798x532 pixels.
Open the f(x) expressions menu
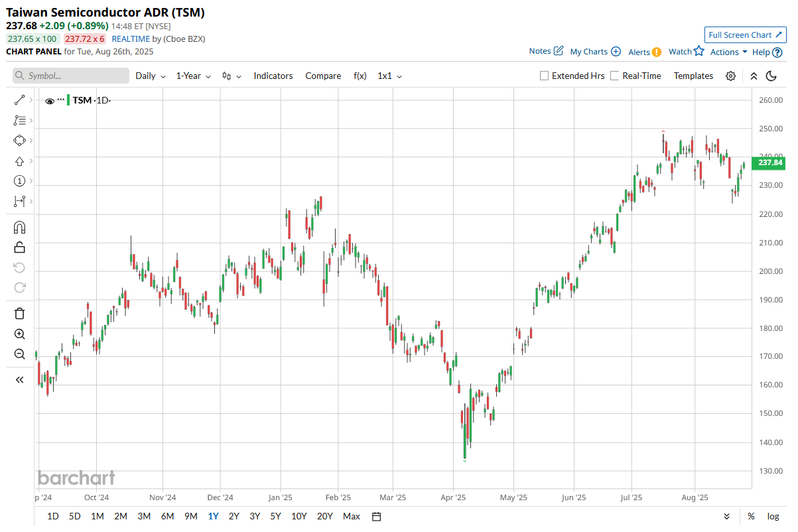click(x=360, y=76)
